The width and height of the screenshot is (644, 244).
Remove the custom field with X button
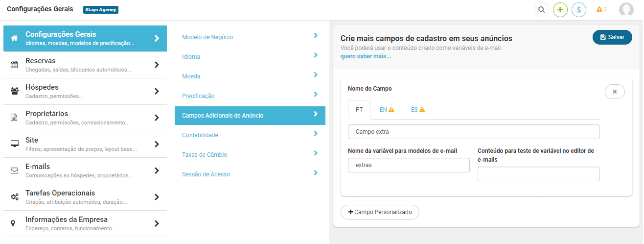(615, 92)
